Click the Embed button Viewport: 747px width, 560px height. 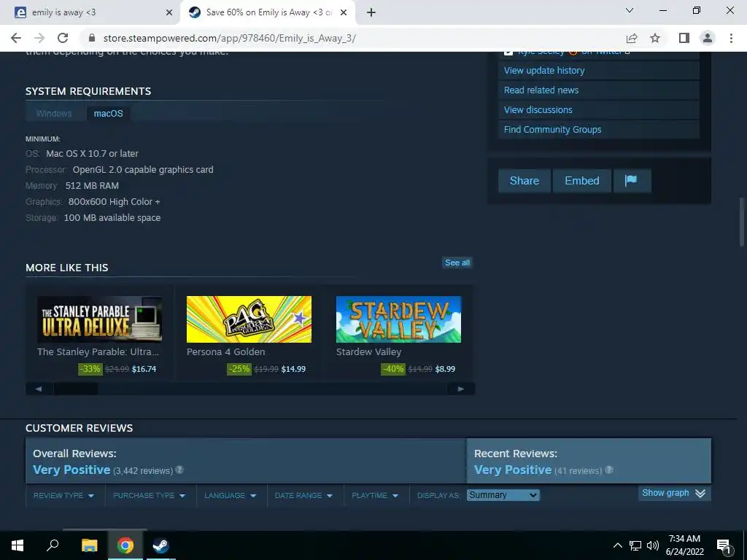point(581,181)
